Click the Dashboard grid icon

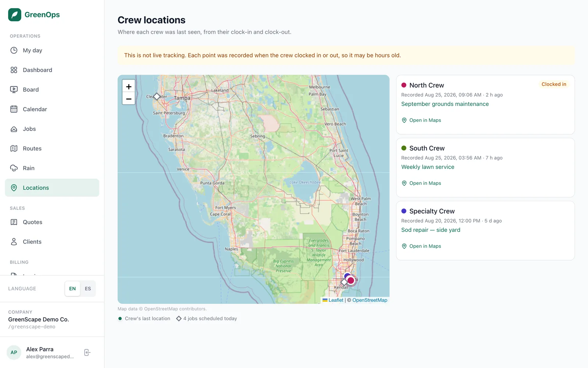click(14, 70)
